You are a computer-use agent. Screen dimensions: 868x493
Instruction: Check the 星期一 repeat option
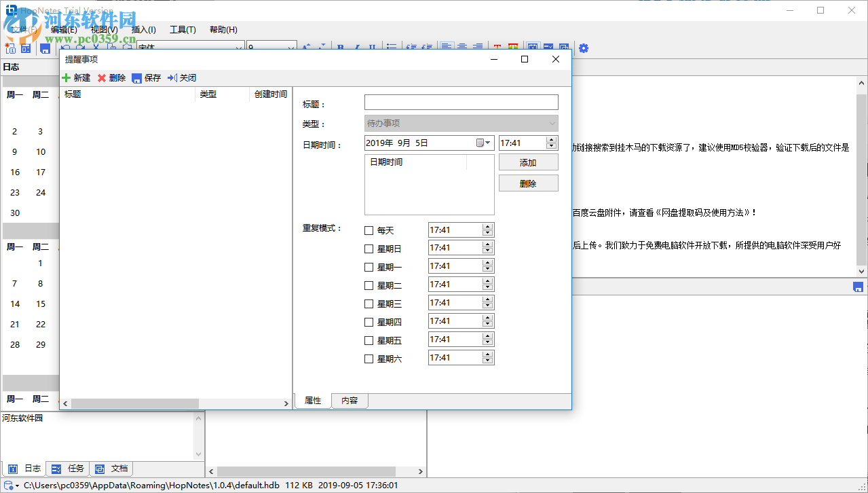pyautogui.click(x=369, y=266)
